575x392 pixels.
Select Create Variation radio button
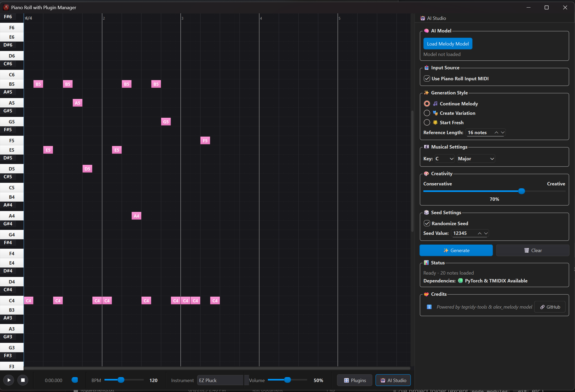427,113
